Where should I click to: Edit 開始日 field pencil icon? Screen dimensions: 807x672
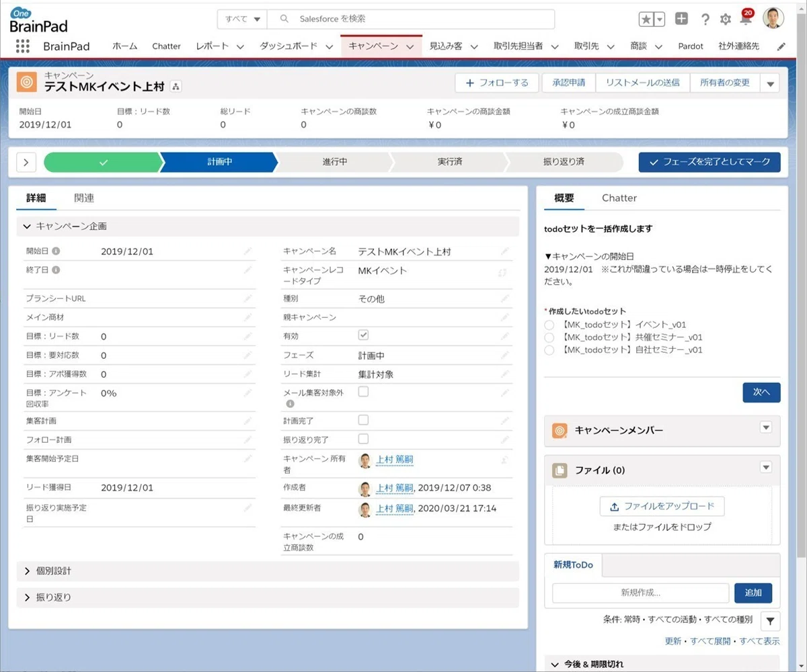point(248,251)
